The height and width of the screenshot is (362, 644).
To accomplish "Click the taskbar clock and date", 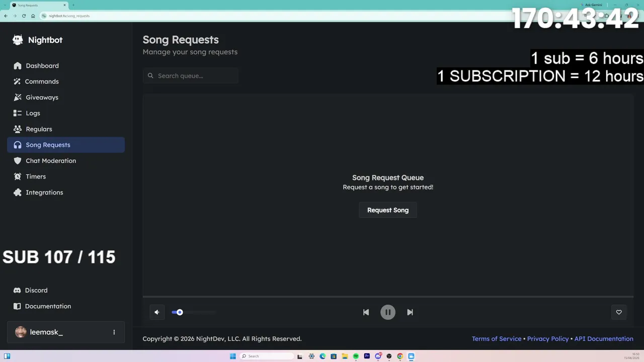I will (x=632, y=356).
